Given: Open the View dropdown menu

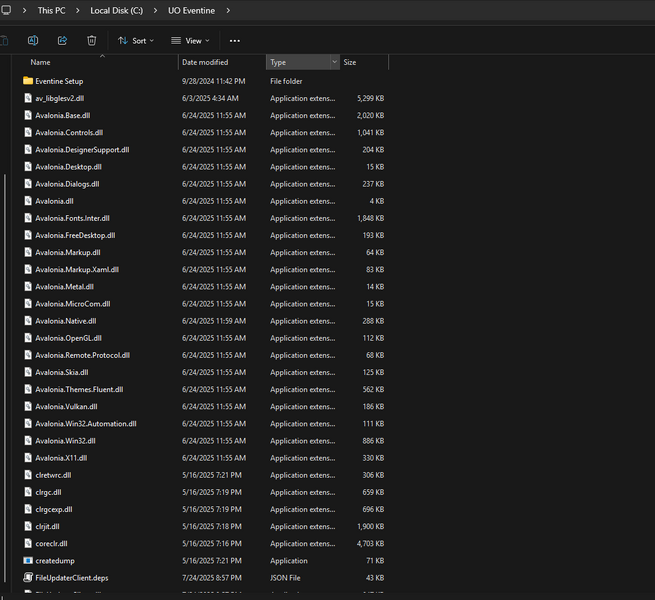Looking at the screenshot, I should point(190,41).
